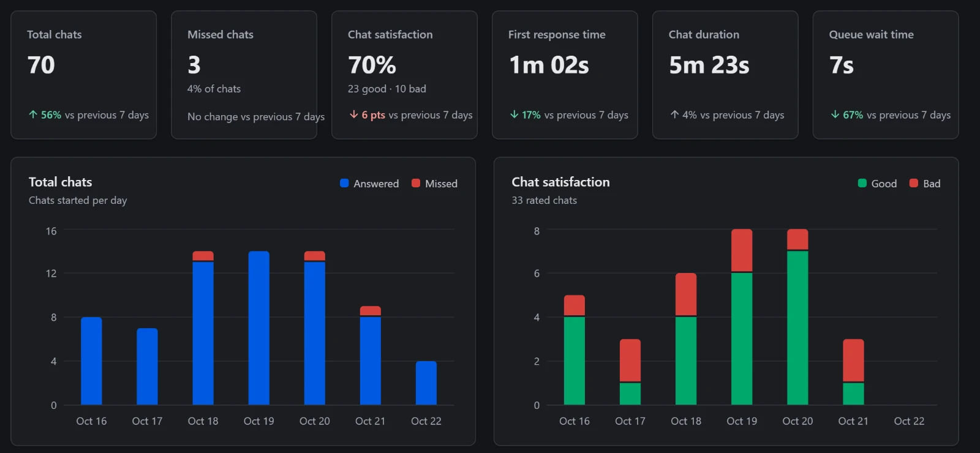
Task: Click the Oct 16 bar in Total chats
Action: tap(91, 361)
